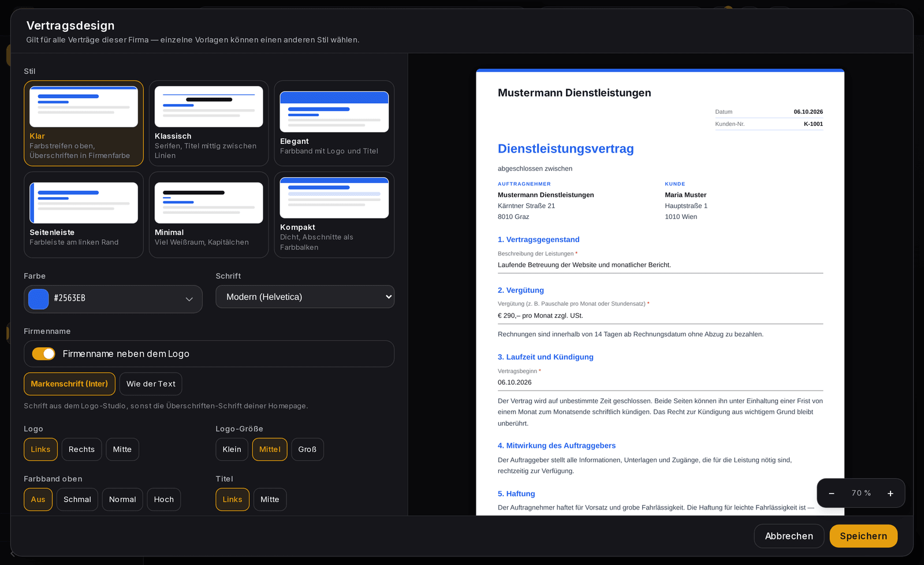Set Farbband oben to Normal
Screen dimensions: 924x565
tap(122, 500)
